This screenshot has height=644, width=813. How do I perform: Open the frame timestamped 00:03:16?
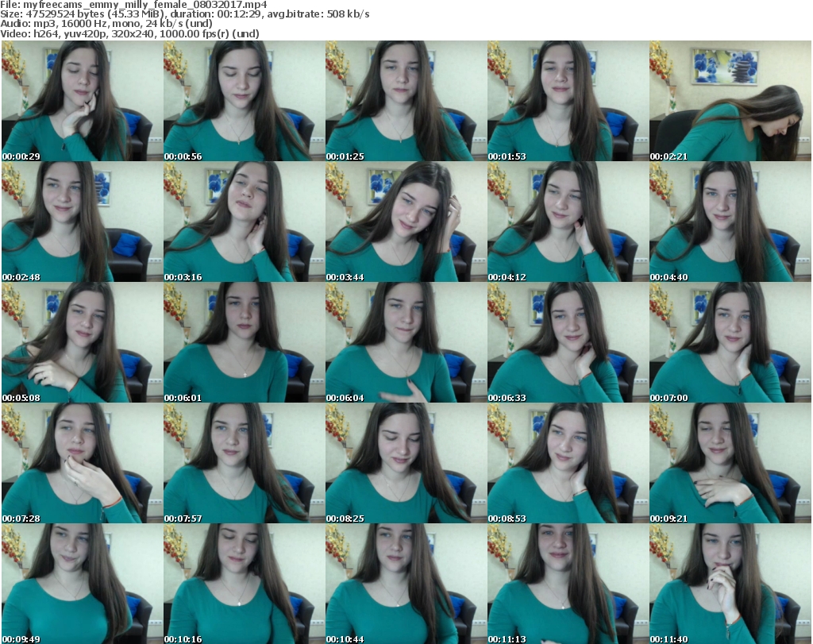(244, 222)
